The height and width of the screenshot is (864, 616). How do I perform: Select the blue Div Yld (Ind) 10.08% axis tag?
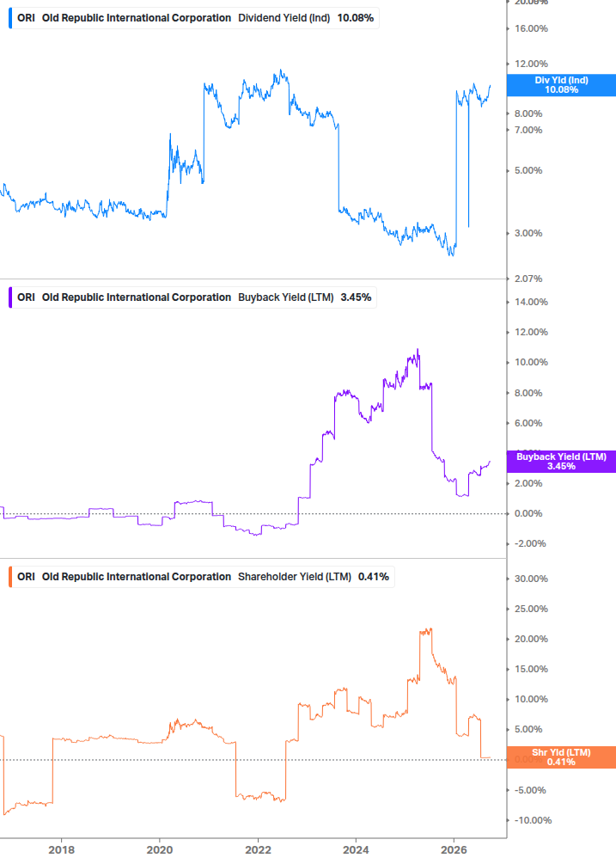pos(562,85)
